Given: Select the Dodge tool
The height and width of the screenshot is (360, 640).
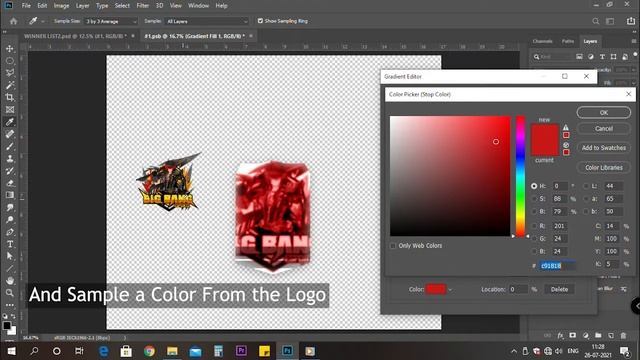Looking at the screenshot, I should point(10,220).
